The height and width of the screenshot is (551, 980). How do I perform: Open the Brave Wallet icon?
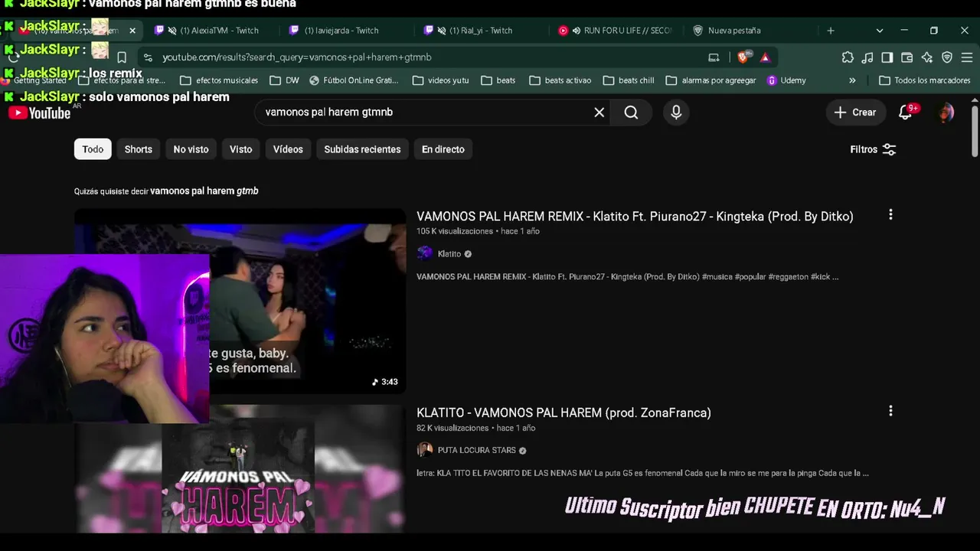tap(907, 57)
